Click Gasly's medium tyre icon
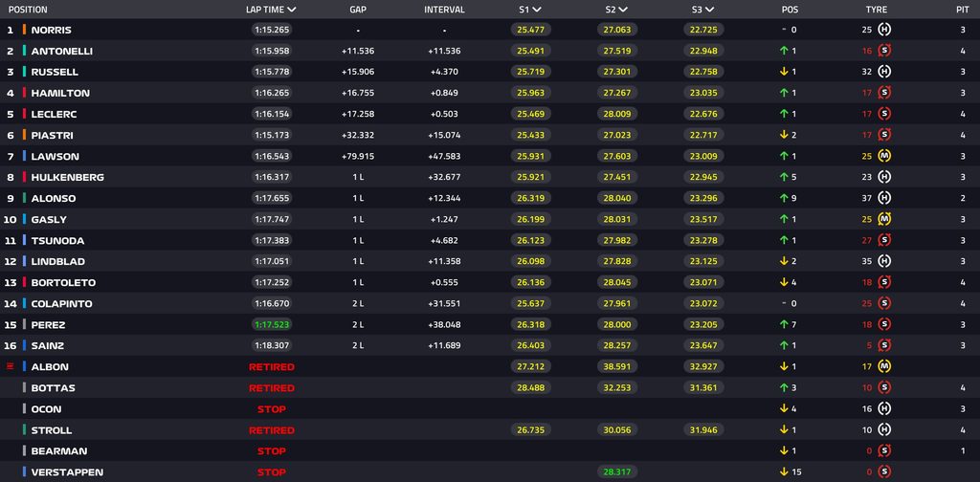Screen dimensions: 980x482 (x=883, y=219)
